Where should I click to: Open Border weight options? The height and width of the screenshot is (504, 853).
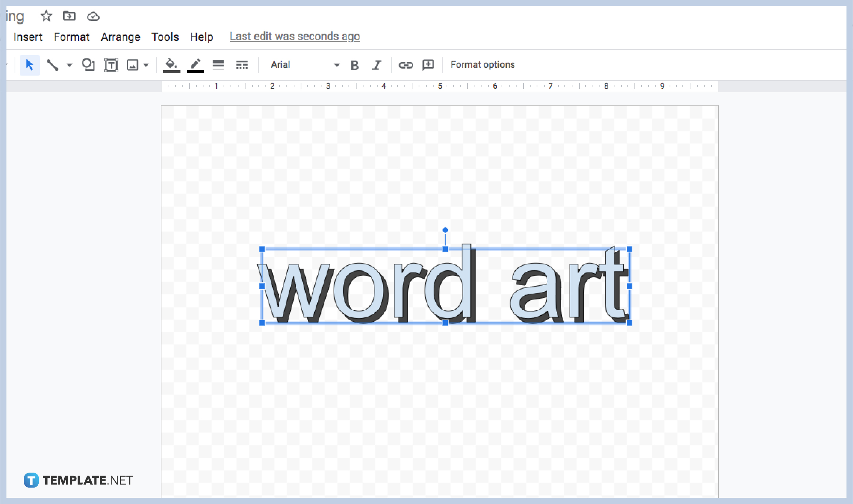click(x=218, y=65)
